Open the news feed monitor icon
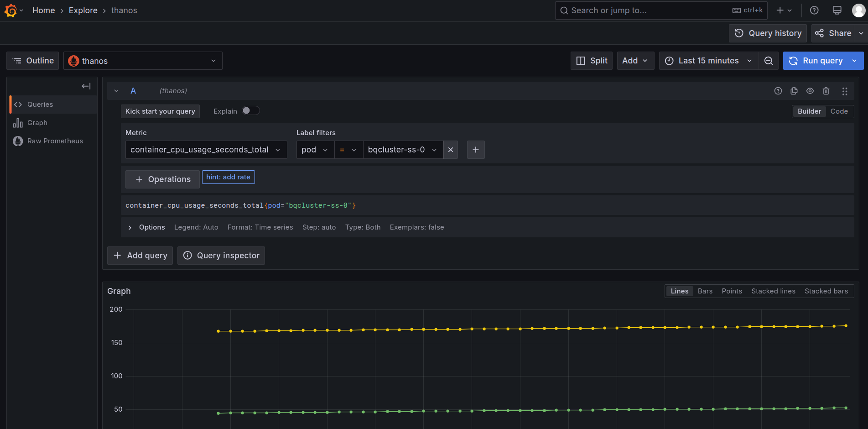 (837, 10)
